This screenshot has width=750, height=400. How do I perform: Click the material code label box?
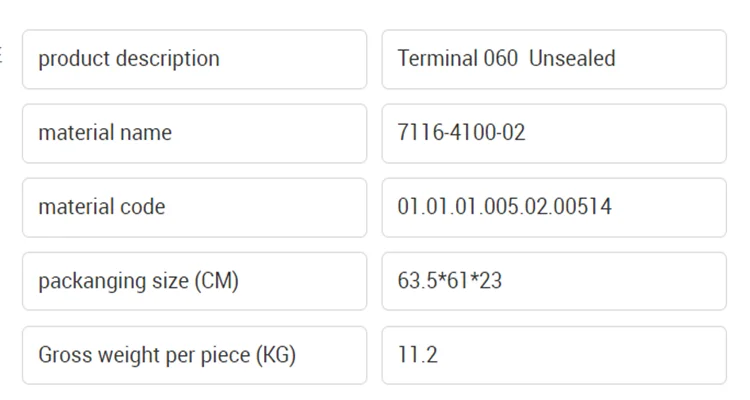[194, 207]
